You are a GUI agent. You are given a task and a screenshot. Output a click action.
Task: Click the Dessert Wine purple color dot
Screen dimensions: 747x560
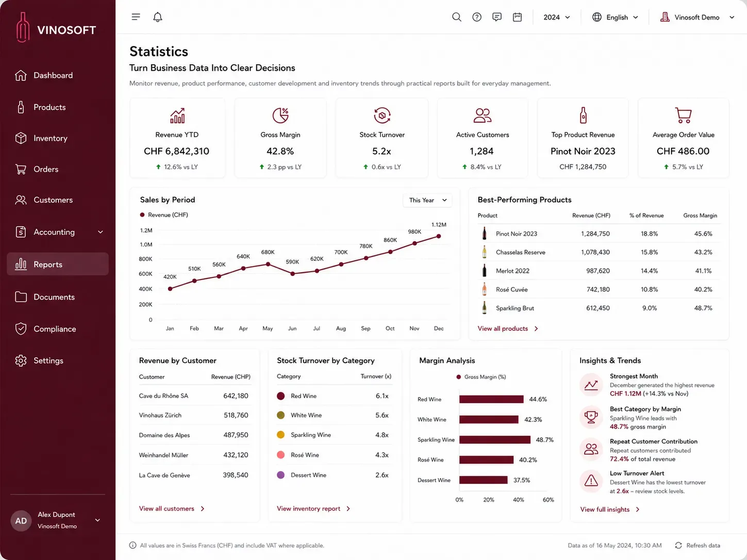281,475
